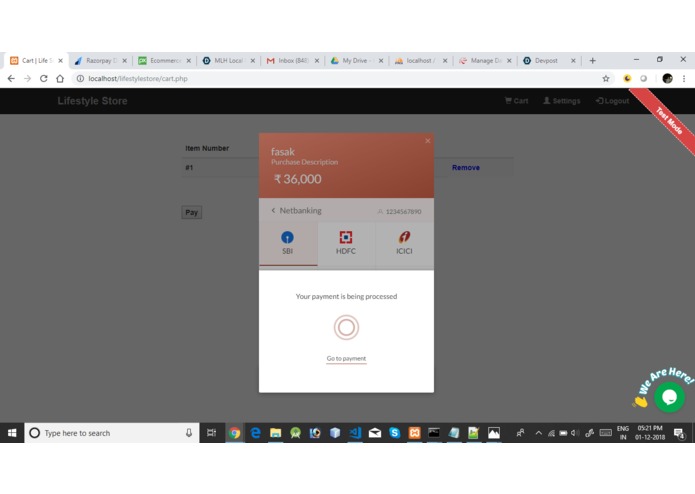
Task: Click the browser back arrow
Action: point(11,78)
